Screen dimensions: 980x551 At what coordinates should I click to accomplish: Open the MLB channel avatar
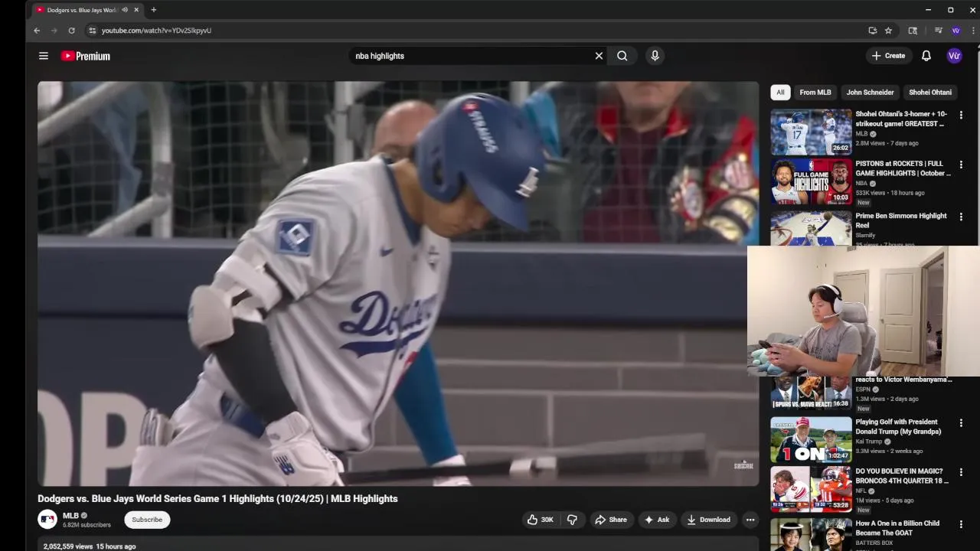pos(47,520)
